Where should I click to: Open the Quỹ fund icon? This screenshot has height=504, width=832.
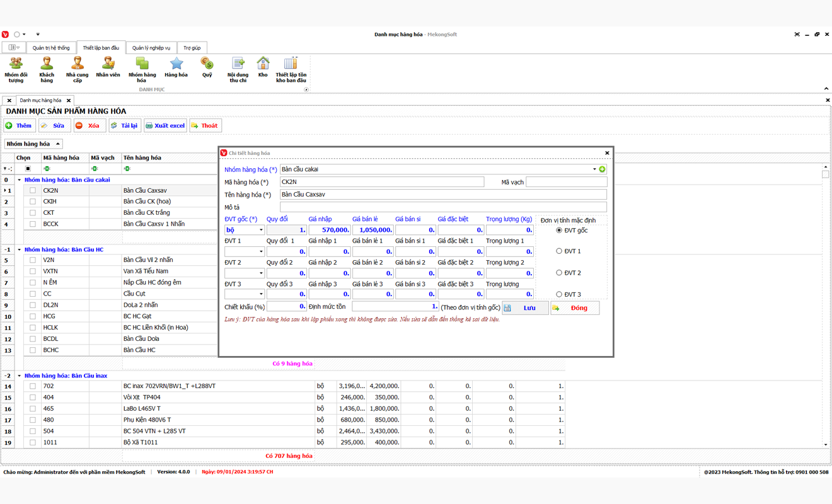[207, 67]
